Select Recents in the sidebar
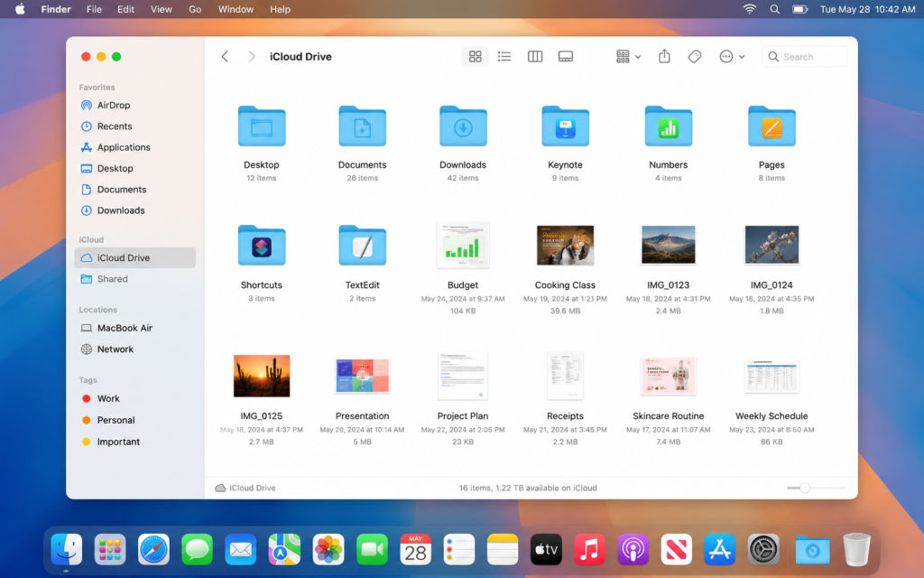Viewport: 924px width, 578px height. pos(135,126)
